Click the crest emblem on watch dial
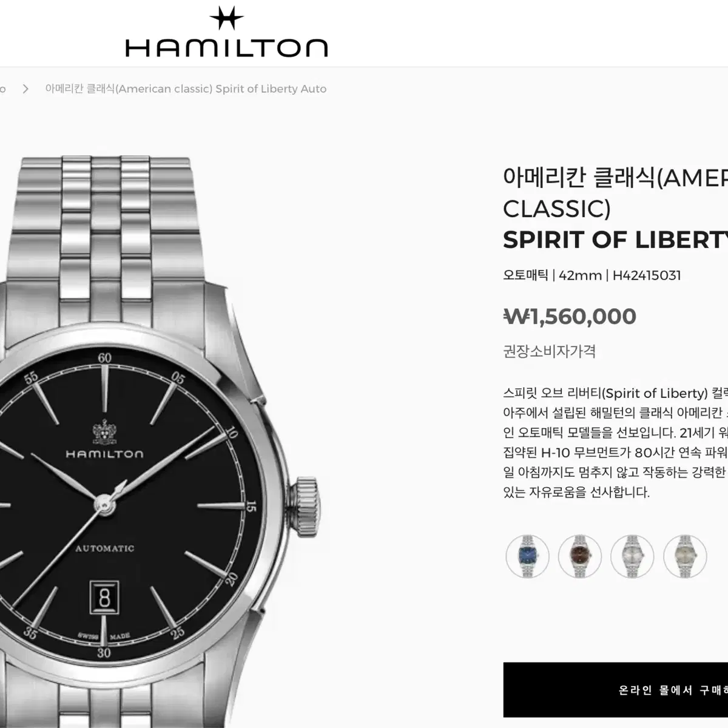Screen dimensions: 728x728 tap(104, 433)
